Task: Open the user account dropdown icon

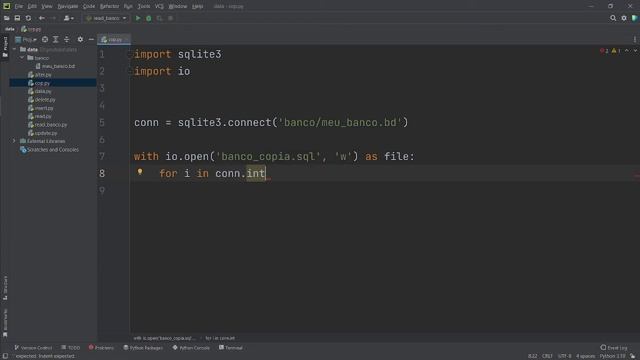Action: pyautogui.click(x=69, y=18)
